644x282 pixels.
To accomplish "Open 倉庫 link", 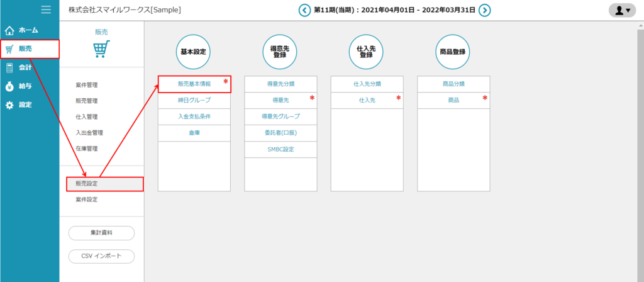I will pyautogui.click(x=194, y=133).
